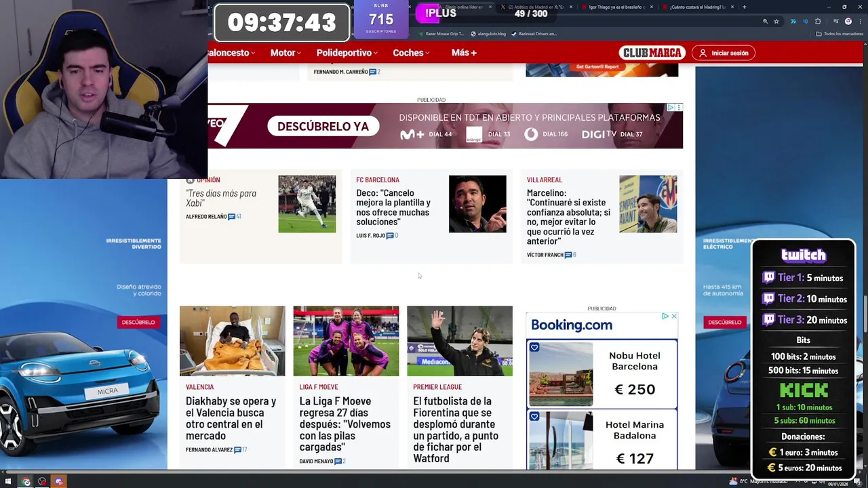Bookmark this page with star icon

pyautogui.click(x=776, y=21)
